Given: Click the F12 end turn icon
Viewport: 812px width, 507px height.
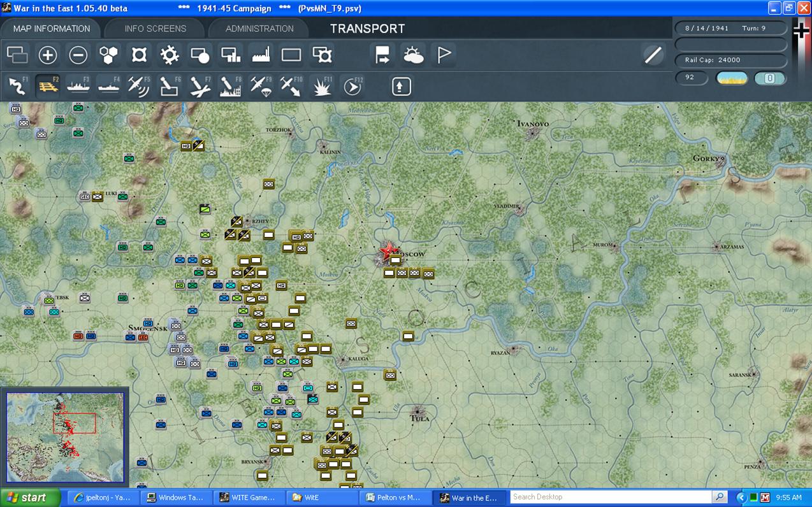Looking at the screenshot, I should 352,86.
